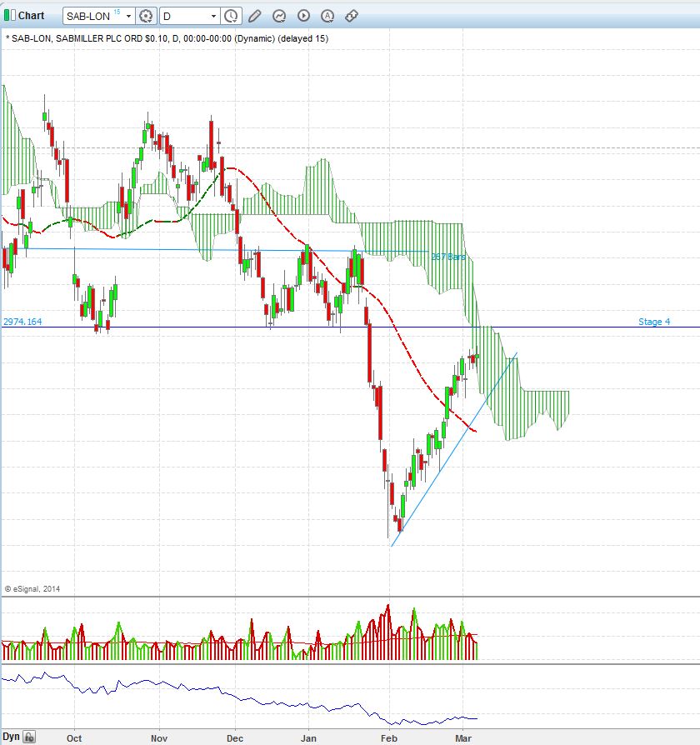Click the Feb label on time axis
This screenshot has width=700, height=745.
388,738
